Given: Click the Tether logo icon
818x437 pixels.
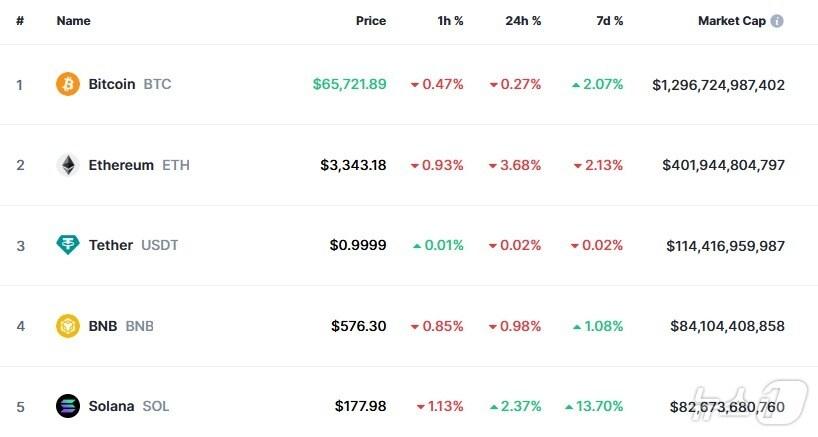Looking at the screenshot, I should pos(68,245).
